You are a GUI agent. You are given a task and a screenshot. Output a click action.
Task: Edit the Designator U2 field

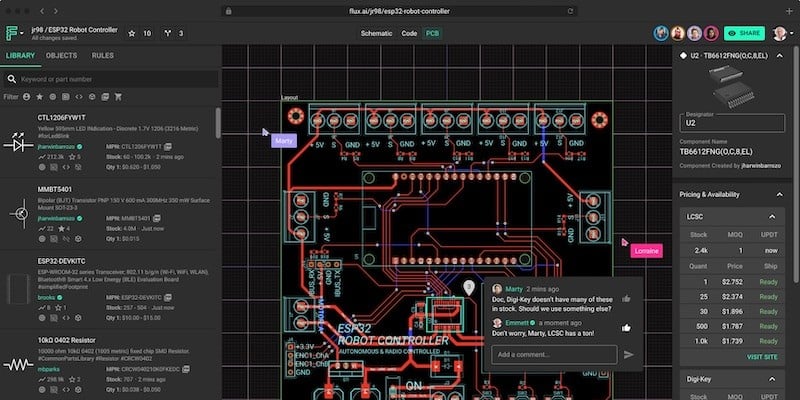[732, 123]
